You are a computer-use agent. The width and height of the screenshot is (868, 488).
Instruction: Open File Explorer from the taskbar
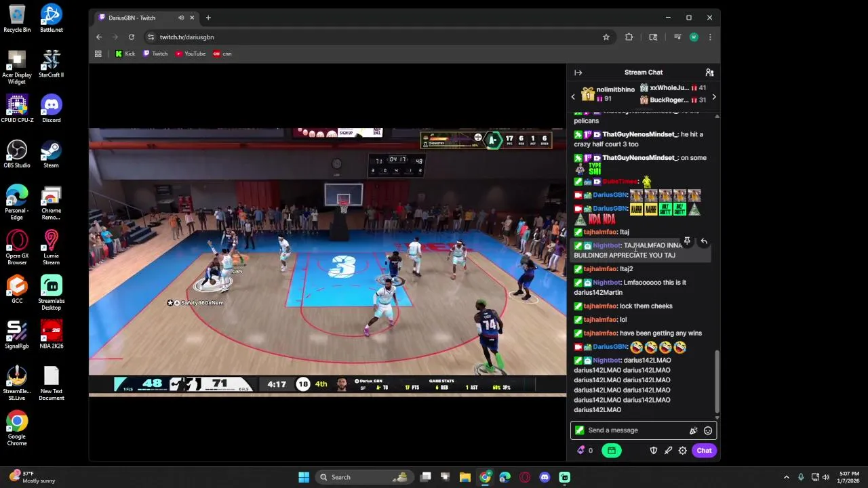(465, 477)
